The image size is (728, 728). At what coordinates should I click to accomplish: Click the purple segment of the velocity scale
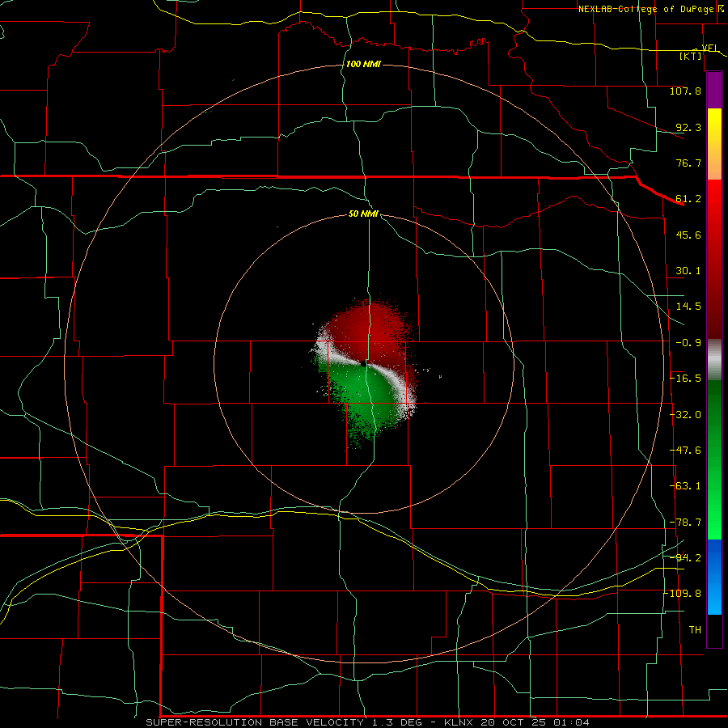point(714,91)
